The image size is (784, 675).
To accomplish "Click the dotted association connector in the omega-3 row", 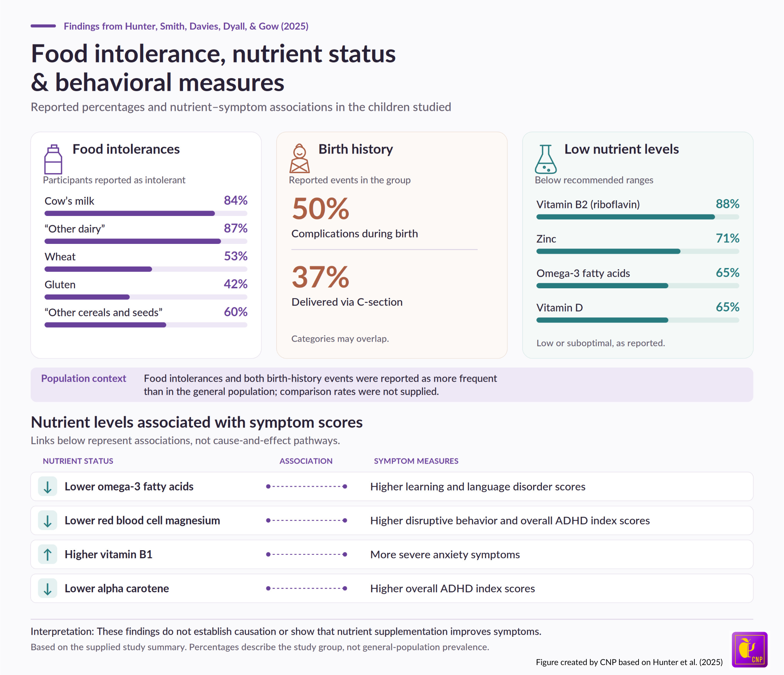I will coord(307,487).
